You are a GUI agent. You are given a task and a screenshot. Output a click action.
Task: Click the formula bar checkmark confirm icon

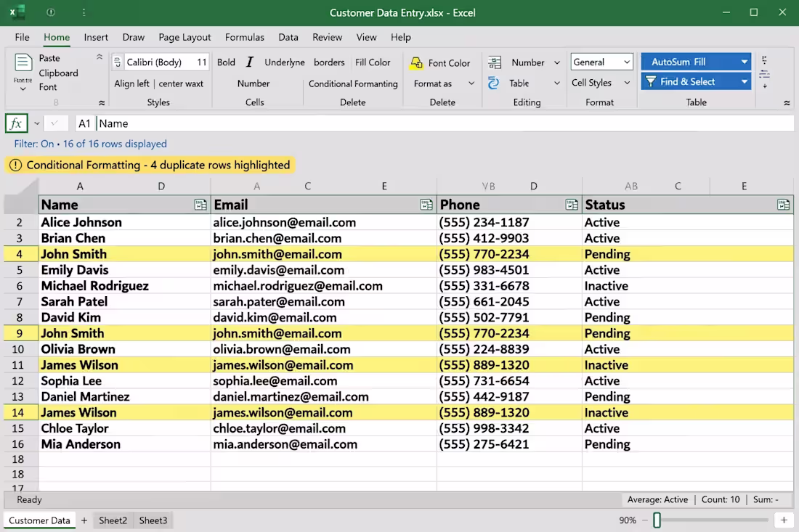coord(55,123)
